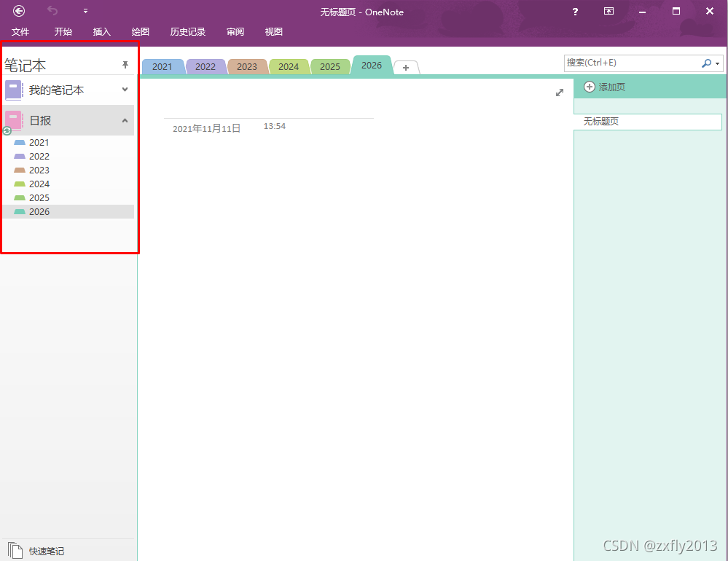
Task: Click the back arrow in title bar
Action: click(18, 11)
